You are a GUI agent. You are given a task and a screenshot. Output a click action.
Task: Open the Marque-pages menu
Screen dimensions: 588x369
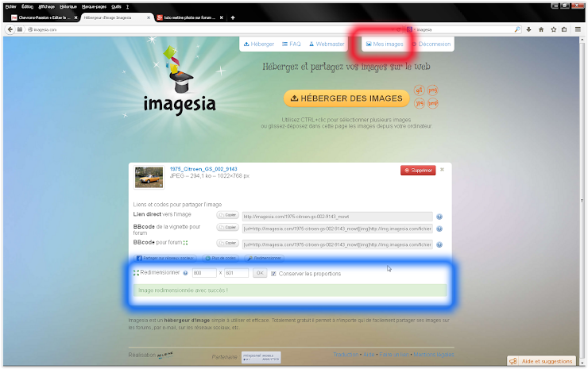[94, 6]
